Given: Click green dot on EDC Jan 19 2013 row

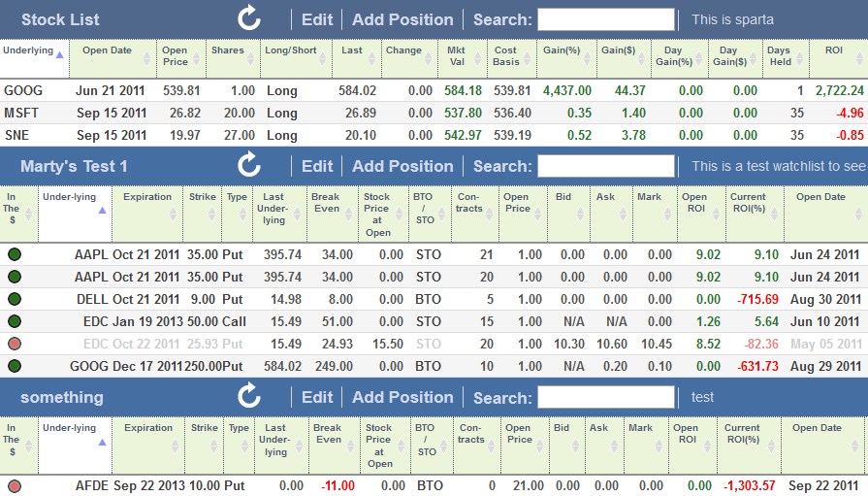Looking at the screenshot, I should coord(15,322).
